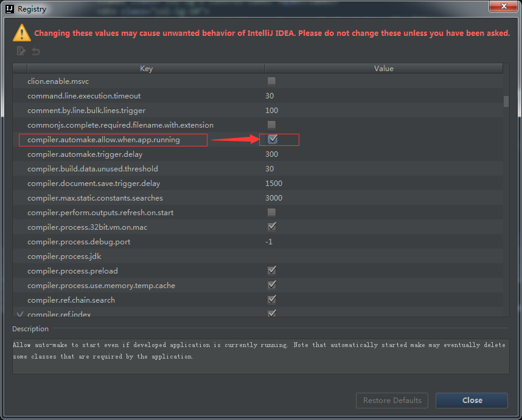
Task: Select compiler.process.jdk key
Action: (64, 256)
